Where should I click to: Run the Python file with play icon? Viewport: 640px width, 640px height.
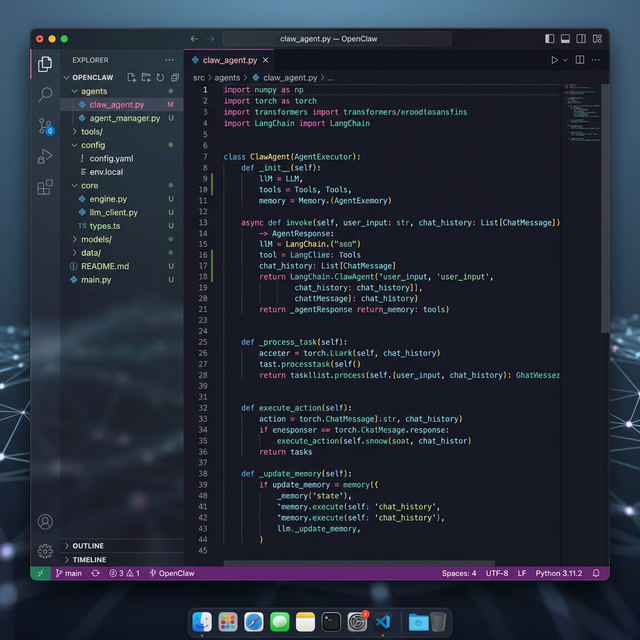pyautogui.click(x=554, y=60)
